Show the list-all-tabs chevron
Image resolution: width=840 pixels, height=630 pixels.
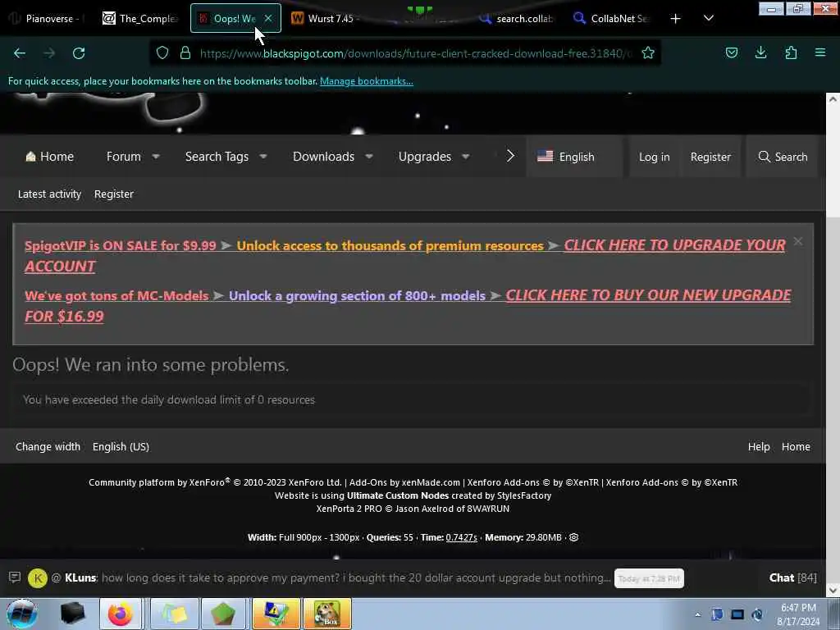708,18
